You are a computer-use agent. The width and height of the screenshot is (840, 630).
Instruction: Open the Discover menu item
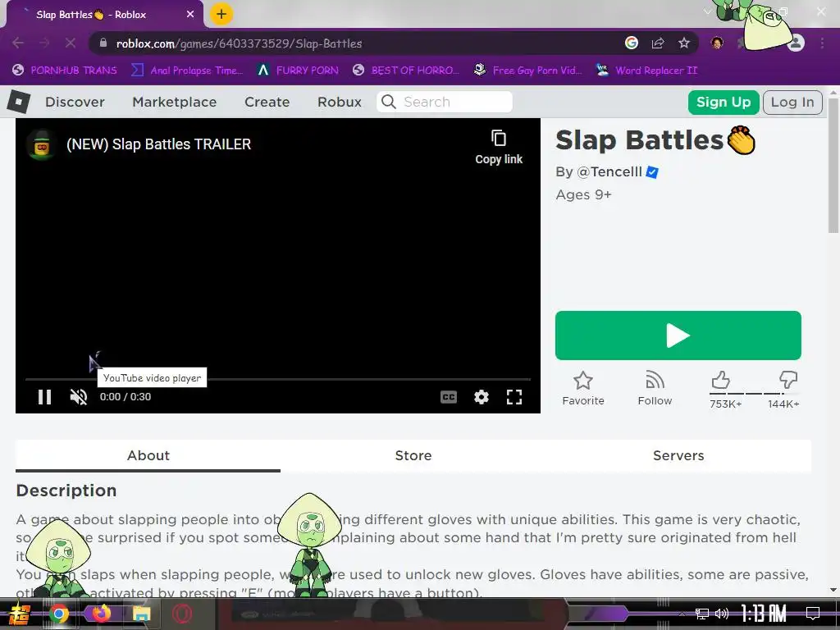[75, 102]
